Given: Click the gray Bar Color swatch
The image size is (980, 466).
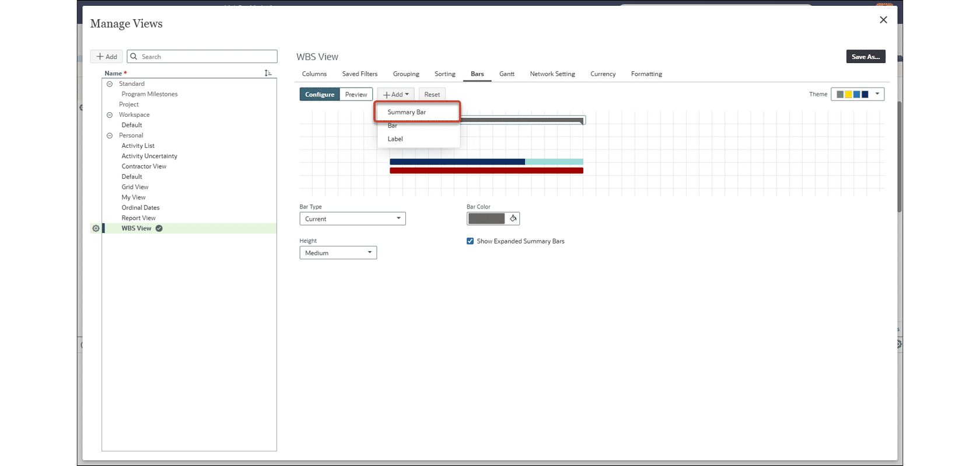Looking at the screenshot, I should [x=487, y=218].
